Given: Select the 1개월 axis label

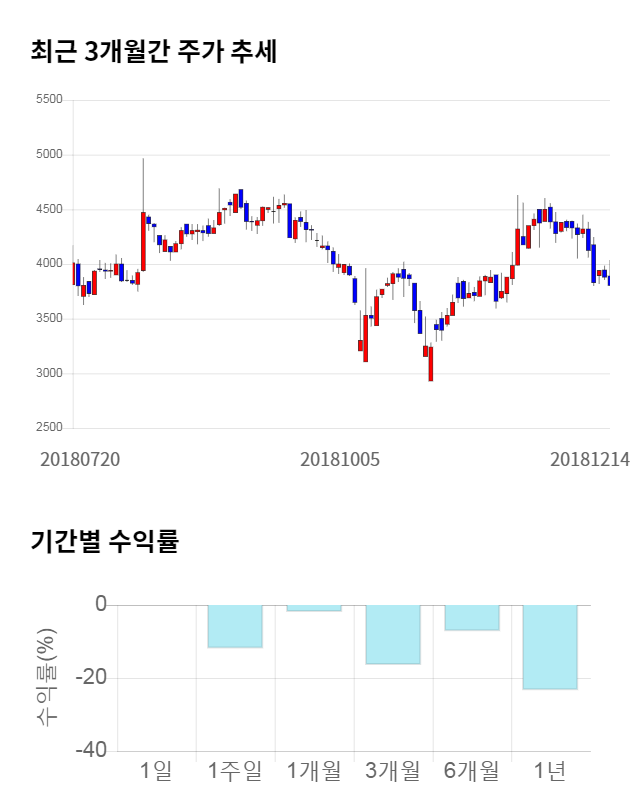Looking at the screenshot, I should (314, 771).
